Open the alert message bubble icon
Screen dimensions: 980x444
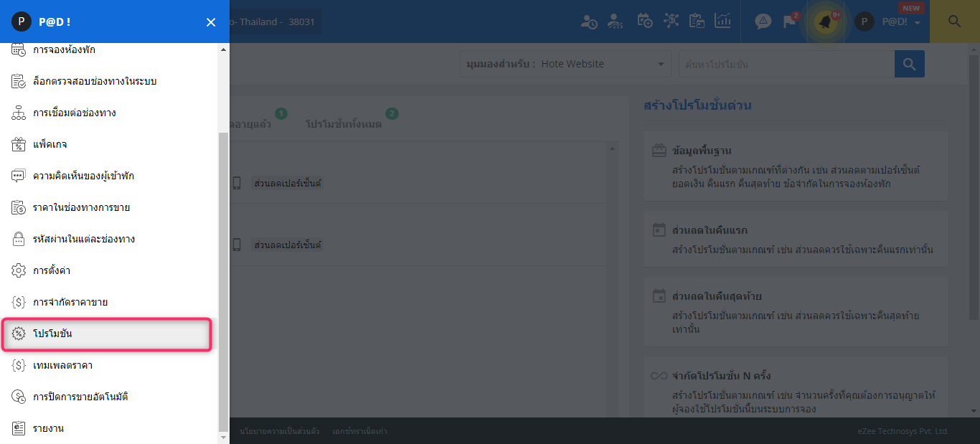pyautogui.click(x=763, y=22)
